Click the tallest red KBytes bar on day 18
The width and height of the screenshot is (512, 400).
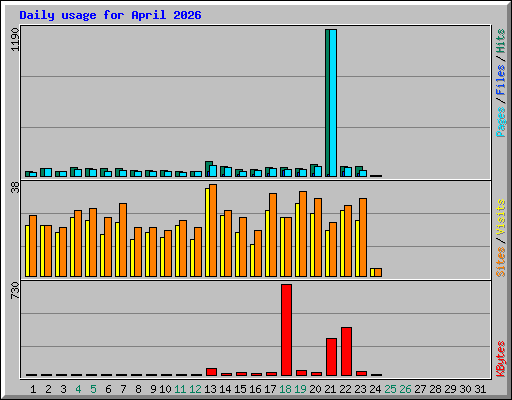(286, 330)
